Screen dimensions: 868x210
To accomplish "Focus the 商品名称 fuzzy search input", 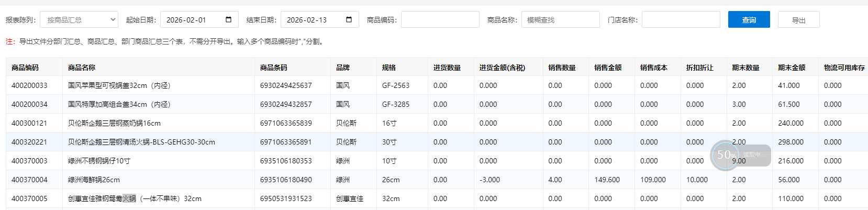I will (560, 20).
